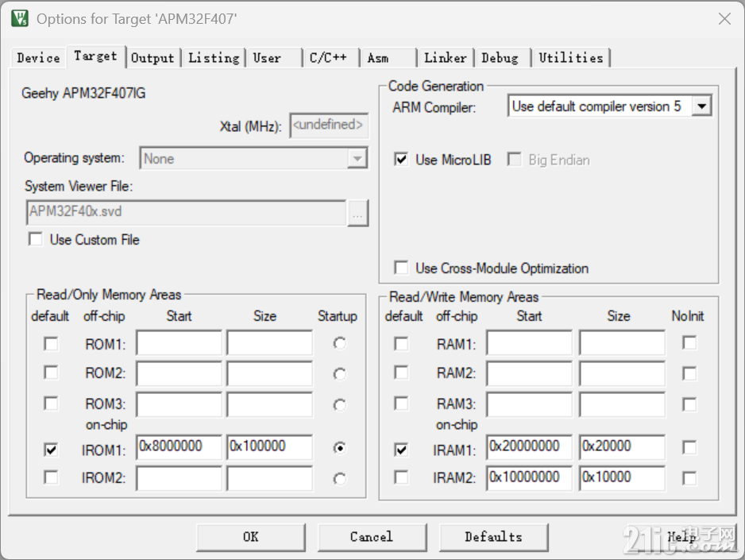Open the Utilities tab
This screenshot has width=745, height=560.
coord(570,58)
